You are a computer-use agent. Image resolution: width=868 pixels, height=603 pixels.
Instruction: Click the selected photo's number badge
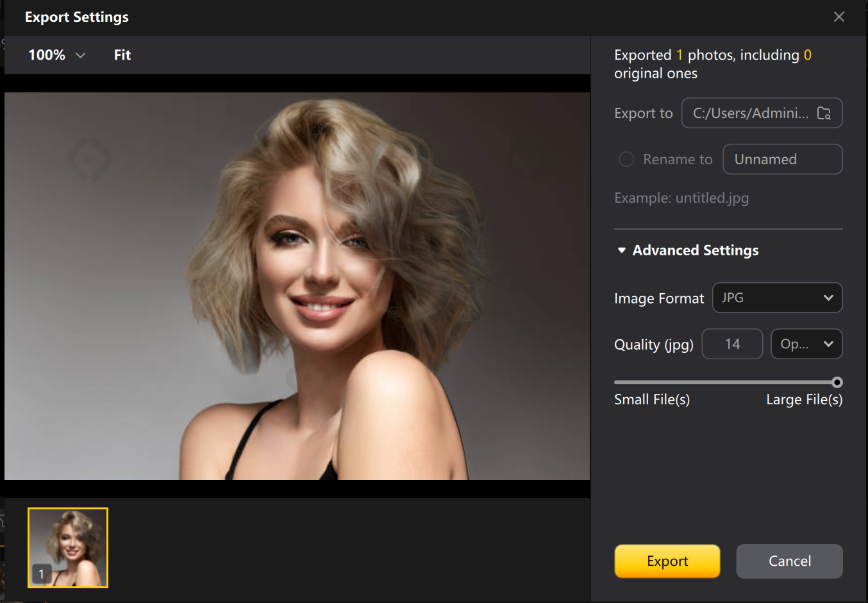click(41, 573)
